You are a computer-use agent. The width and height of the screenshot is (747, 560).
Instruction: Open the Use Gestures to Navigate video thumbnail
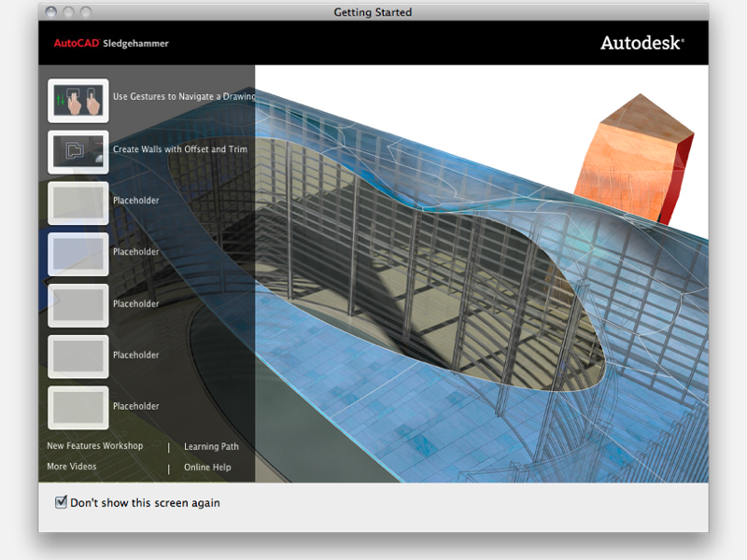78,101
